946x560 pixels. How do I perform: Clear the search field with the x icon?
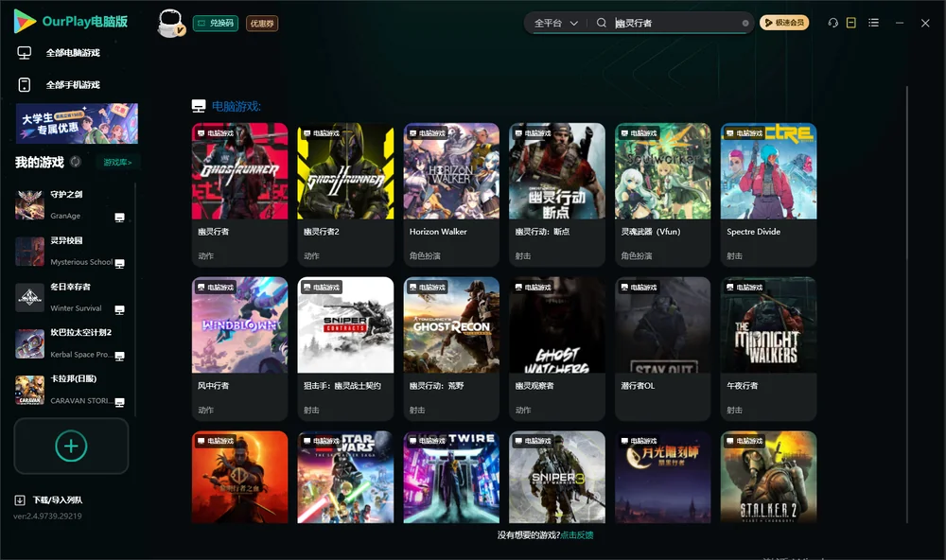[x=745, y=23]
